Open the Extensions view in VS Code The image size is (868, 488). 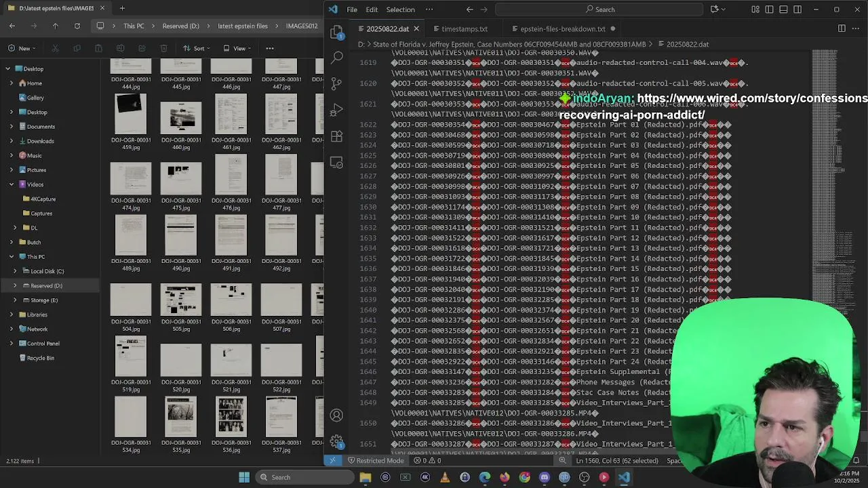click(337, 136)
